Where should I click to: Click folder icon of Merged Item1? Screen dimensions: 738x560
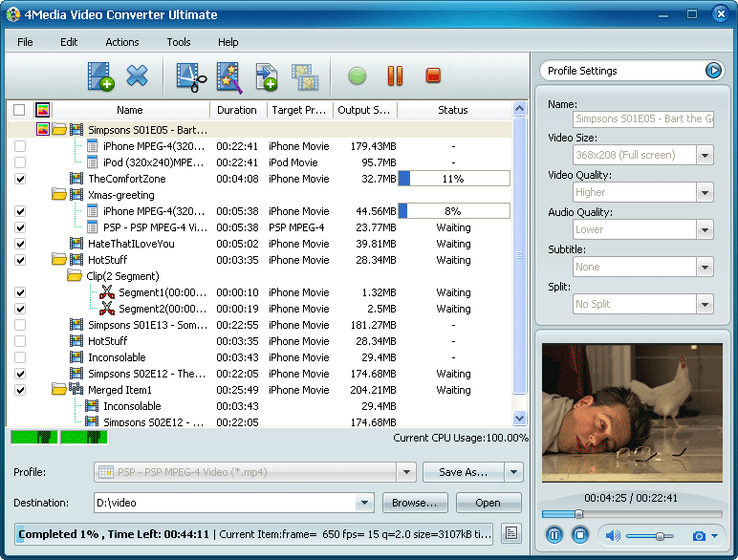tap(59, 390)
